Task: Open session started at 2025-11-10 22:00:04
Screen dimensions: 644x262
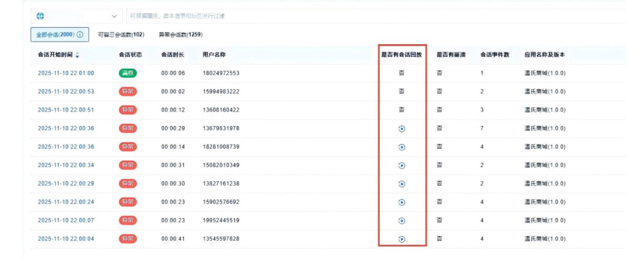Action: click(66, 239)
